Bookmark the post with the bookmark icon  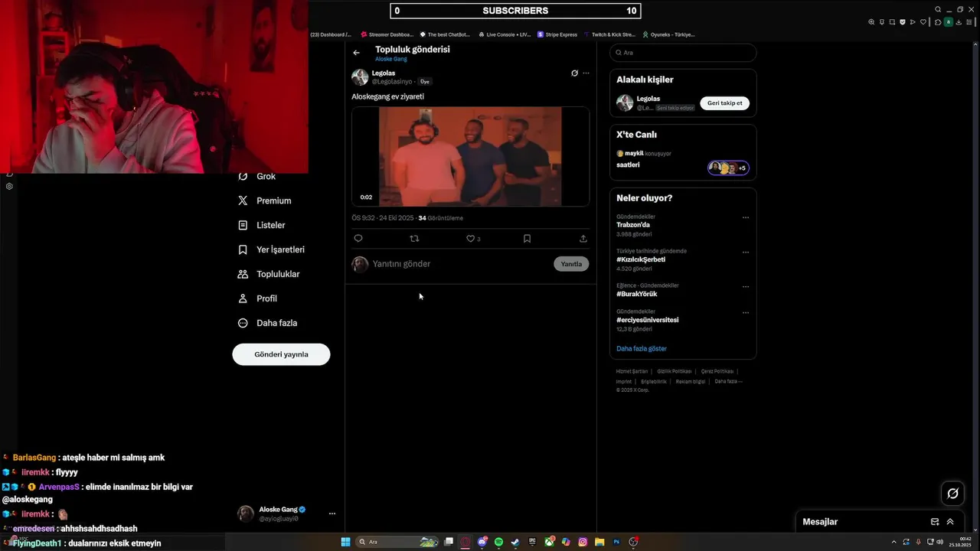527,239
